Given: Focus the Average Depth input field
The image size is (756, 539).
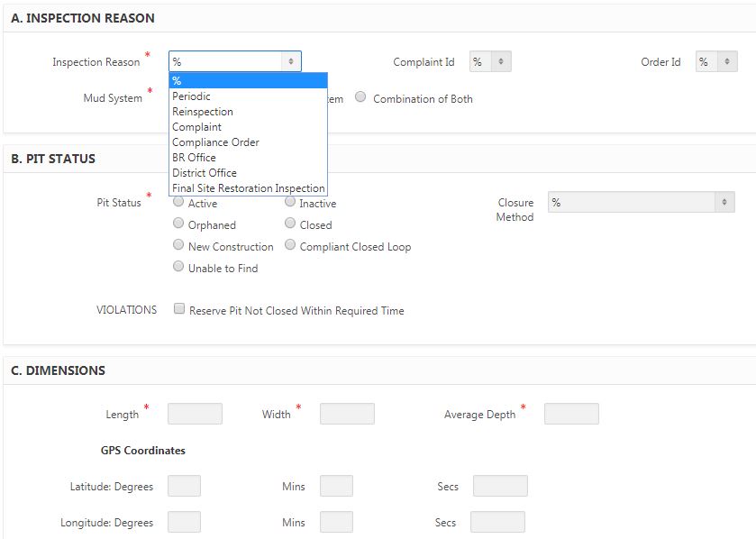Looking at the screenshot, I should coord(571,414).
